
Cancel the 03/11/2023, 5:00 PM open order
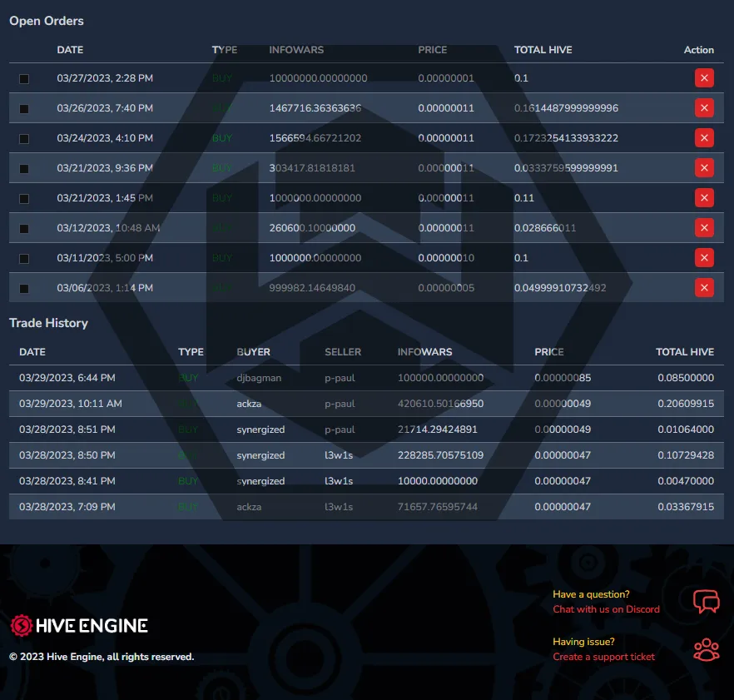(704, 258)
